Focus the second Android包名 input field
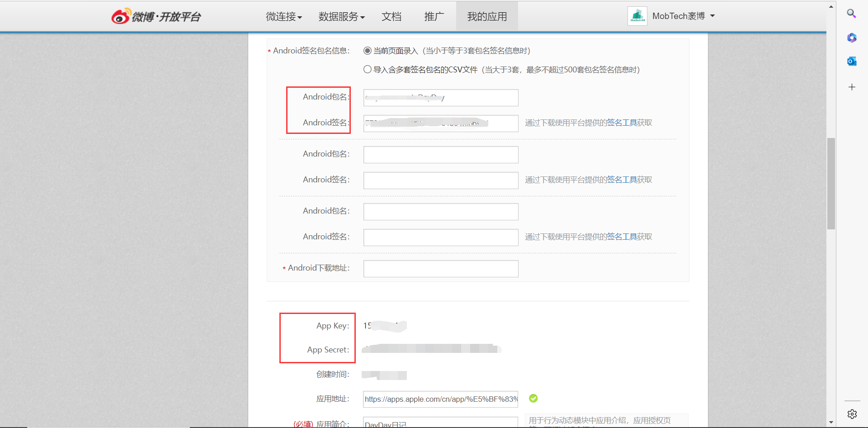This screenshot has height=428, width=868. tap(441, 155)
